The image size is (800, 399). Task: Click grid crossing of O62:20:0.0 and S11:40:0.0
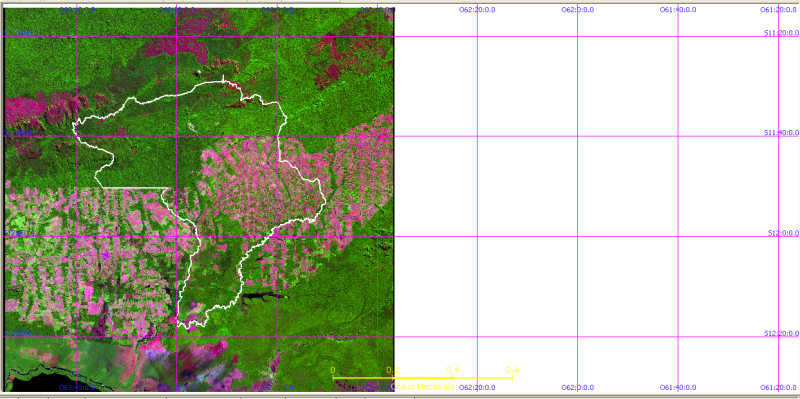pos(478,136)
